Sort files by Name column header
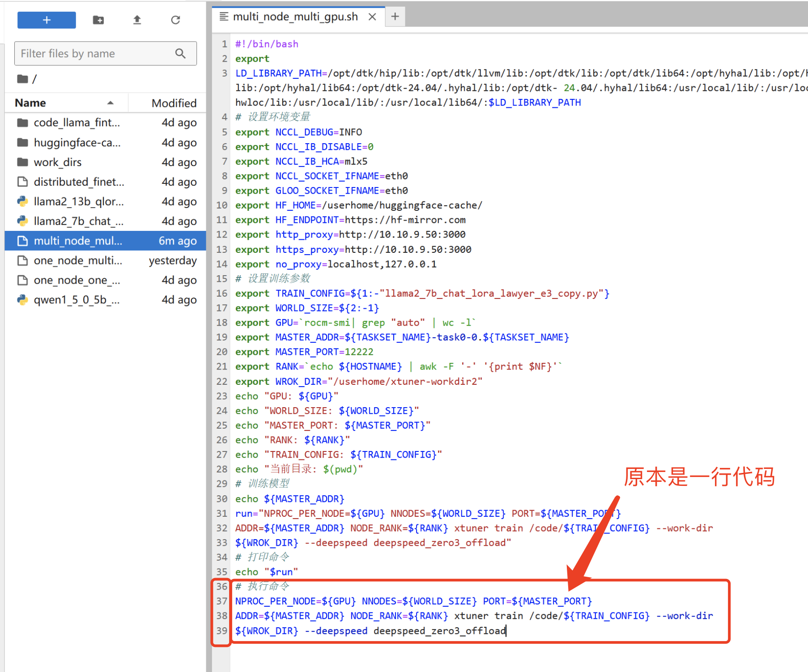The height and width of the screenshot is (672, 808). (30, 103)
